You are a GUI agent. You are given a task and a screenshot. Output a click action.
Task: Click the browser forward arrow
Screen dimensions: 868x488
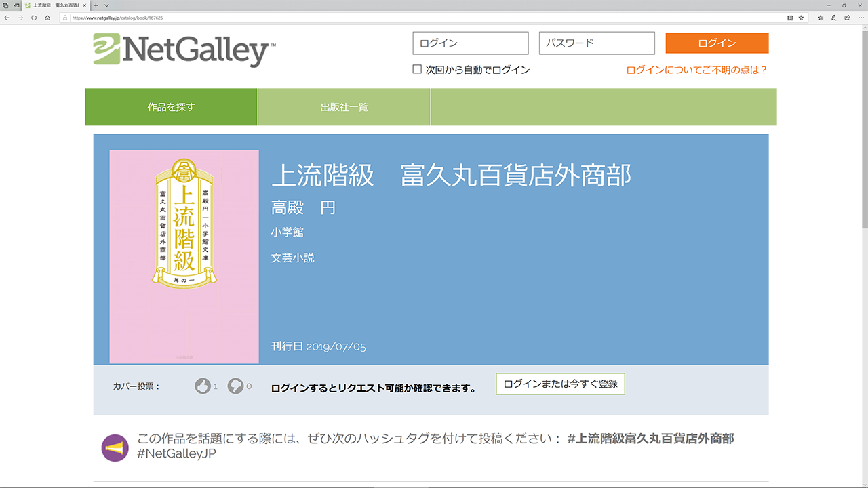tap(20, 18)
